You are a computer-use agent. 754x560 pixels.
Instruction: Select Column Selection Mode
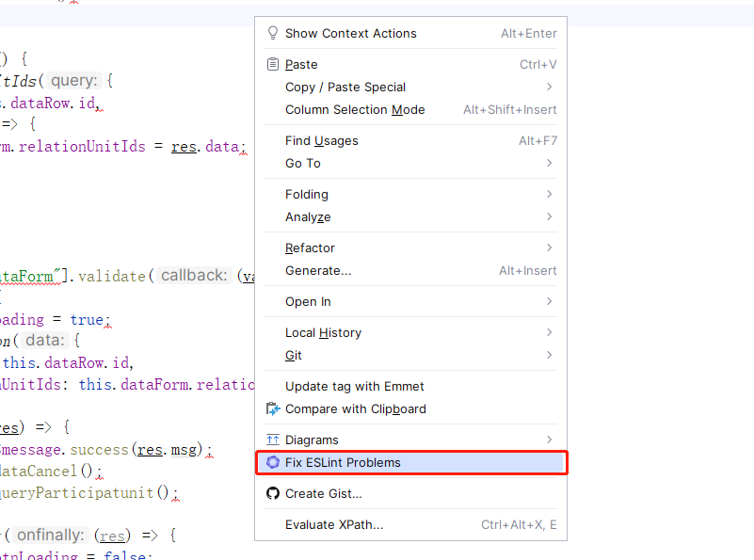[355, 109]
